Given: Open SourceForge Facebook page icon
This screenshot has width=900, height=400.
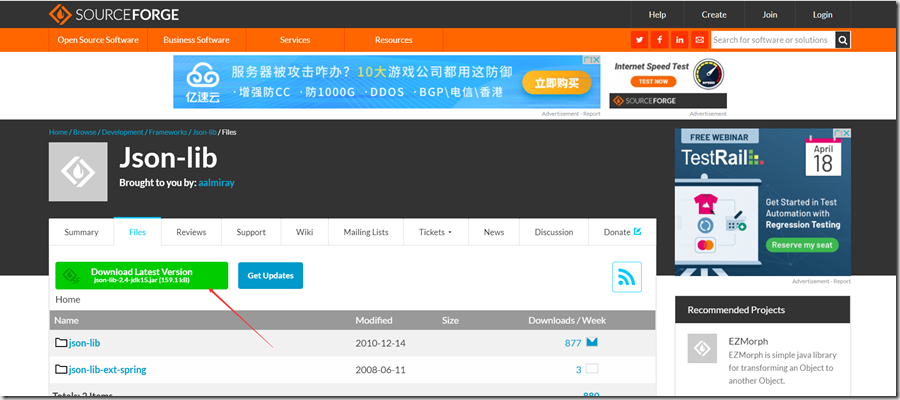Looking at the screenshot, I should tap(660, 40).
